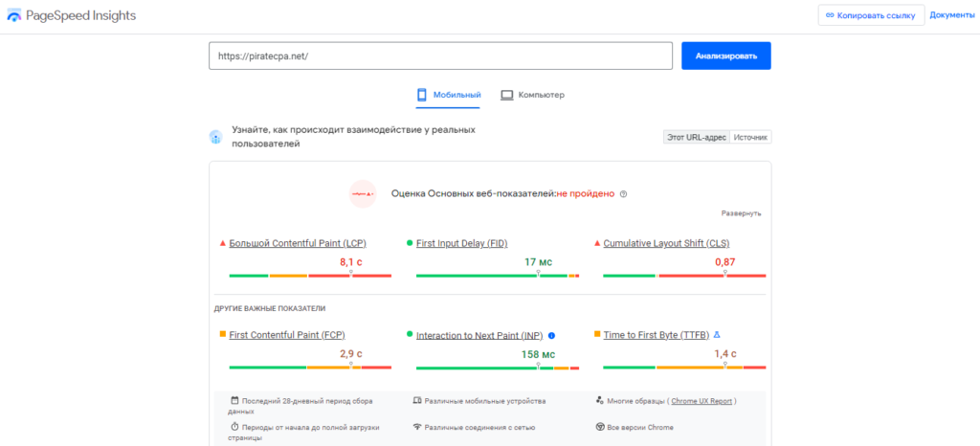The width and height of the screenshot is (980, 446).
Task: Click samples icon by Многие образцы
Action: tap(600, 400)
